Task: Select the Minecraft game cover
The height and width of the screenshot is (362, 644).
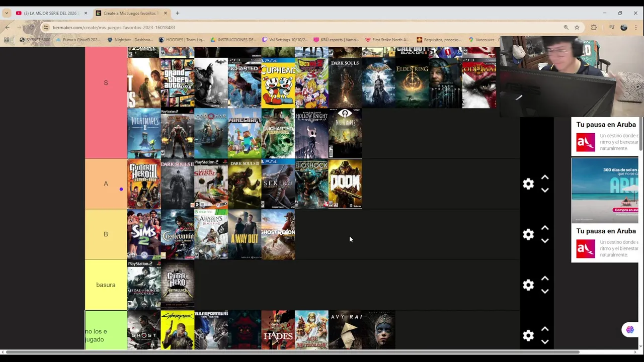Action: pos(245,133)
